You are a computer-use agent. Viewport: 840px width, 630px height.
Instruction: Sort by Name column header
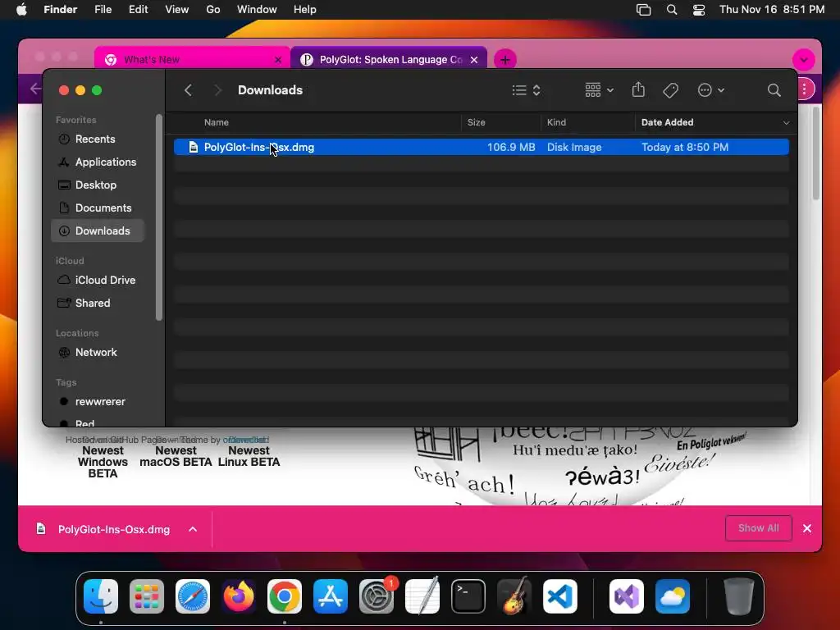217,122
